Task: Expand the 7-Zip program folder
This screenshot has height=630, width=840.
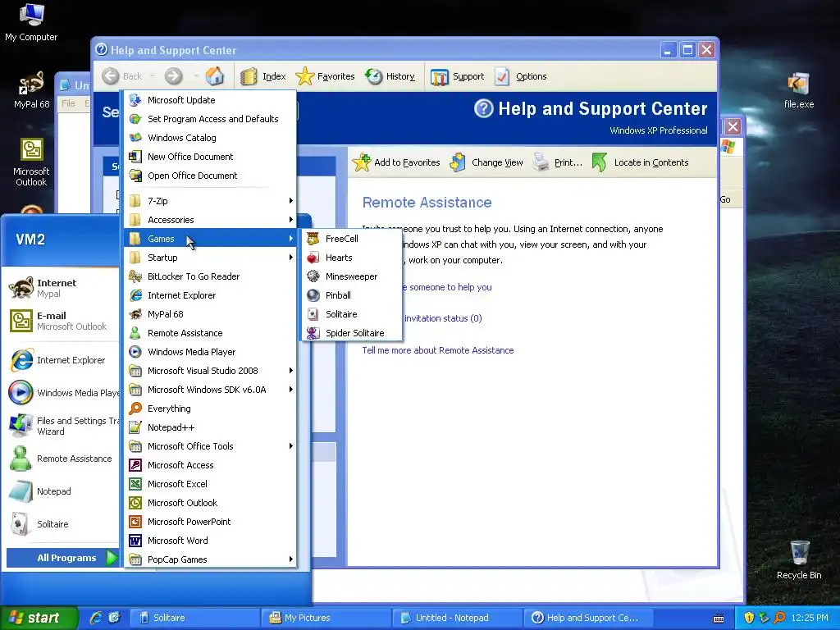Action: tap(211, 201)
